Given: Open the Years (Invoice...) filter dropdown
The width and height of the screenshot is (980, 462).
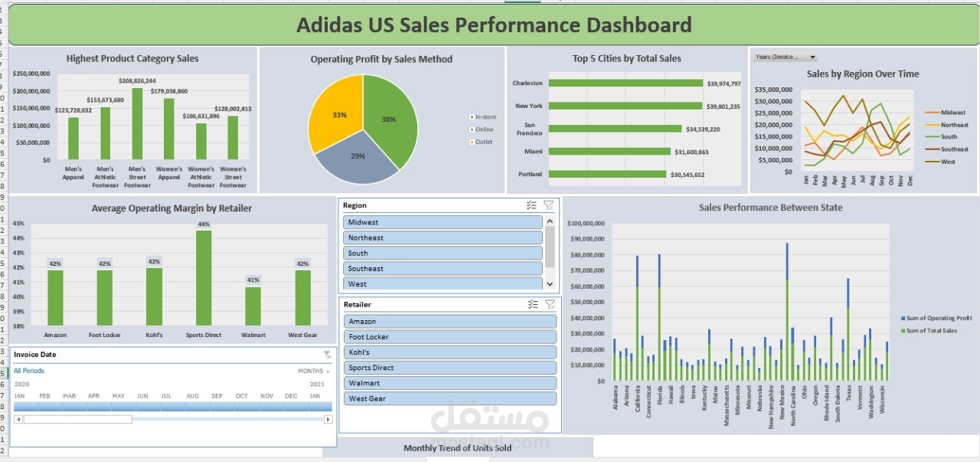Looking at the screenshot, I should point(813,57).
